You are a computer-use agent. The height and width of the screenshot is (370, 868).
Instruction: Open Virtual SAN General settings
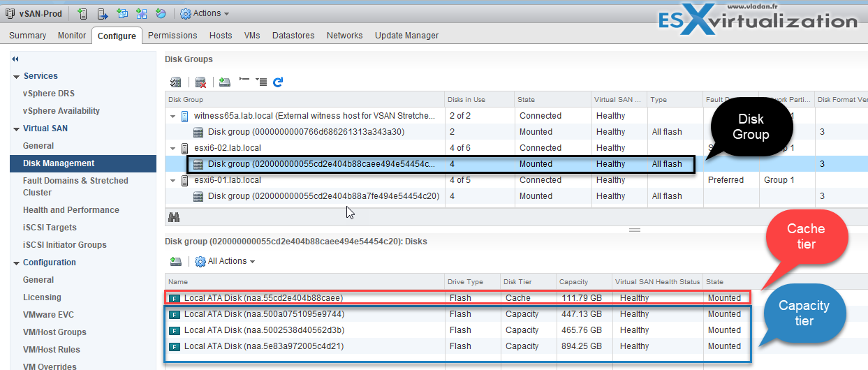point(38,146)
